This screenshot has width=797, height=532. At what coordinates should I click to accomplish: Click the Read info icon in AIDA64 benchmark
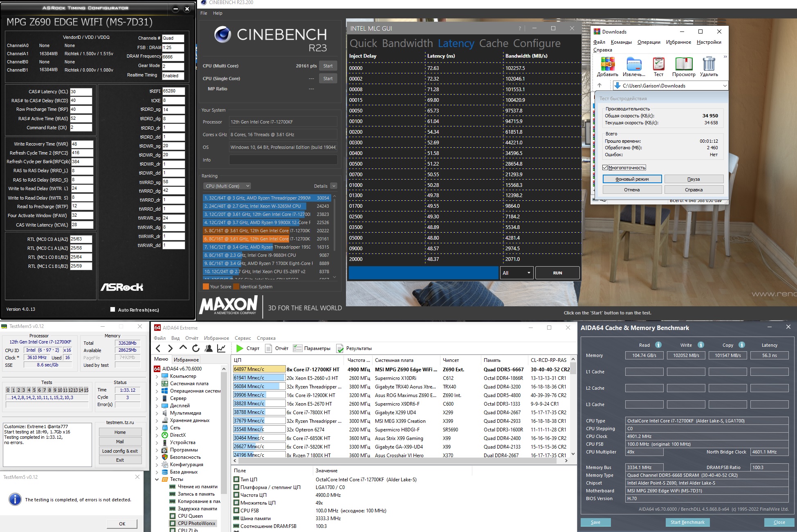click(658, 345)
